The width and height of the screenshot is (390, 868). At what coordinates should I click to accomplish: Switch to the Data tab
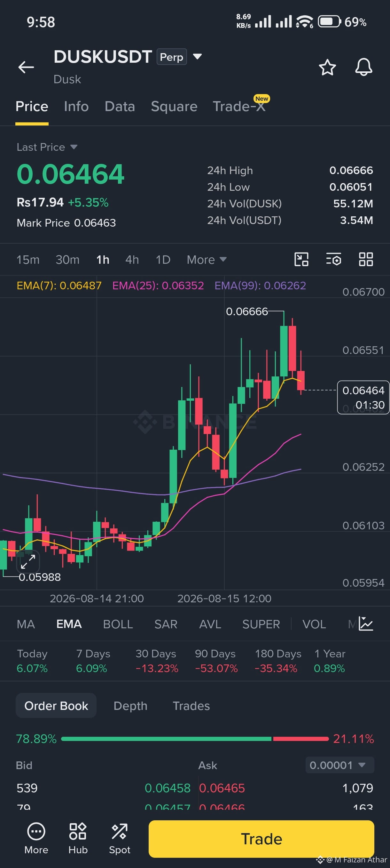pos(120,107)
